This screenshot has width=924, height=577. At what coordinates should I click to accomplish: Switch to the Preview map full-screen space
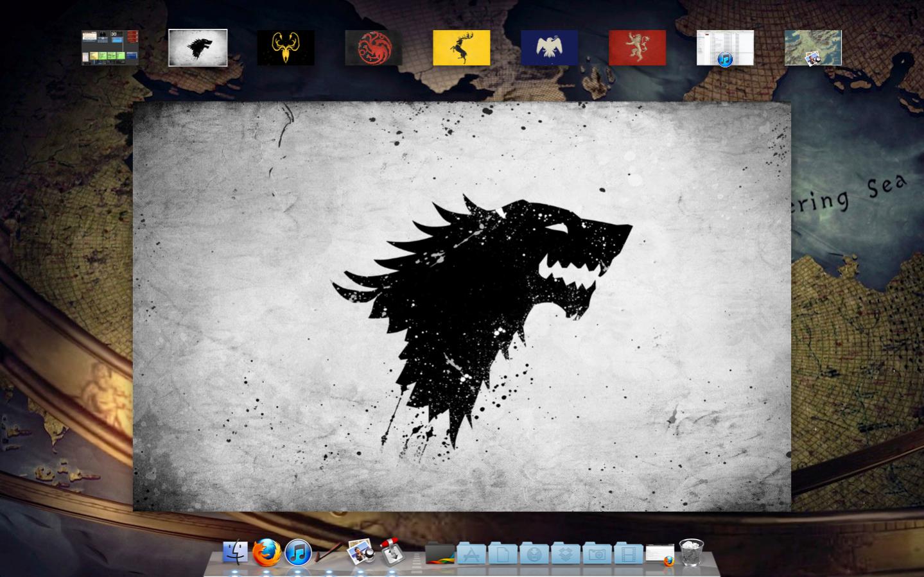(813, 47)
